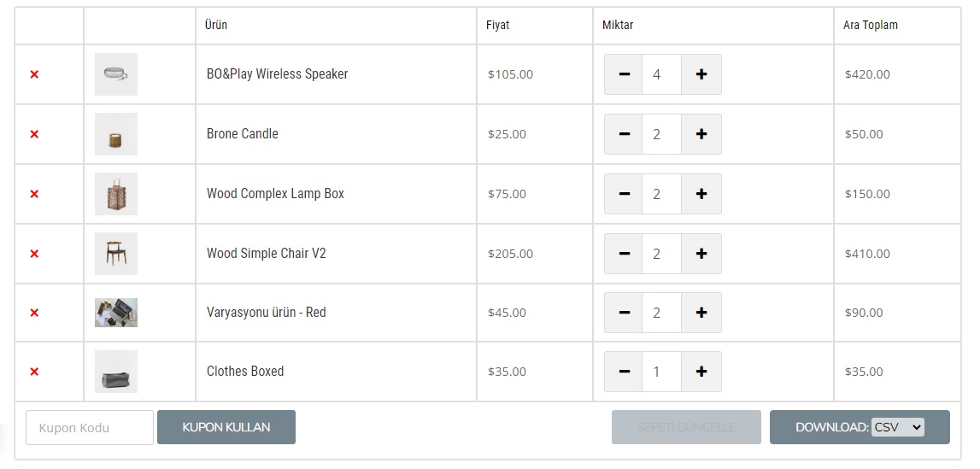
Task: Decrease Brone Candle quantity with minus
Action: click(624, 134)
